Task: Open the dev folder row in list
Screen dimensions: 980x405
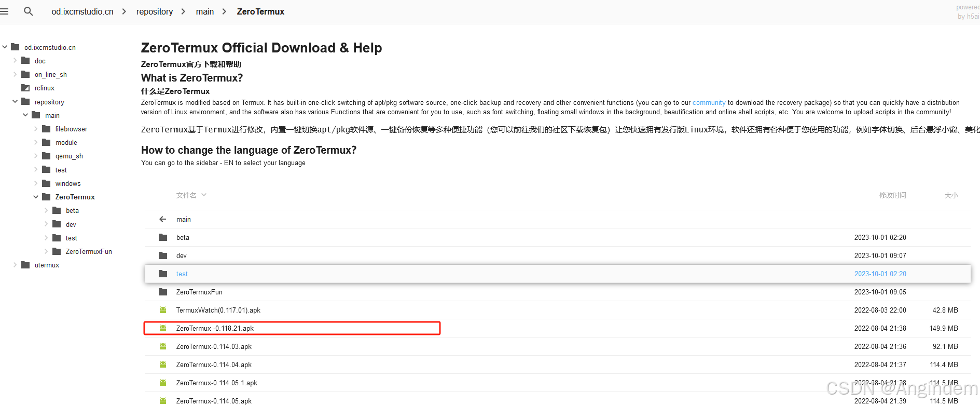Action: 558,255
